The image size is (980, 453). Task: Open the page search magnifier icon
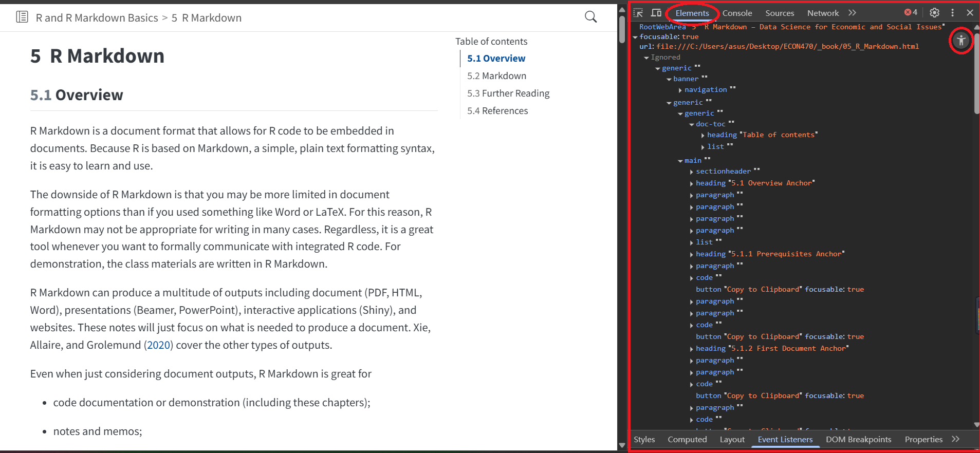coord(590,17)
